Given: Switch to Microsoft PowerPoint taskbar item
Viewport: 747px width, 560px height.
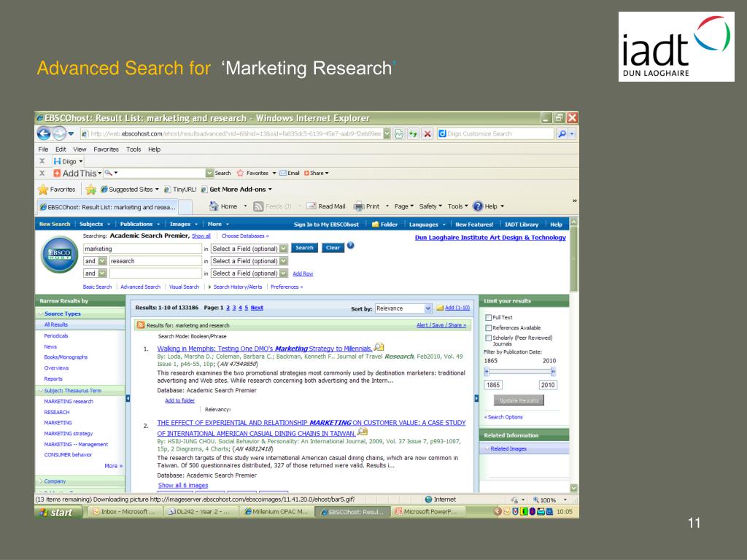Looking at the screenshot, I should point(426,512).
